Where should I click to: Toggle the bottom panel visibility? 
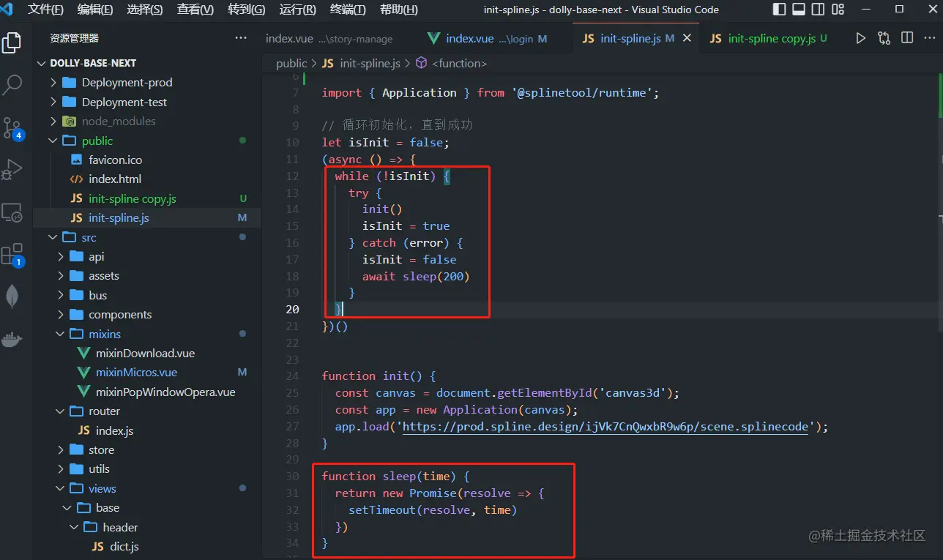pos(799,10)
